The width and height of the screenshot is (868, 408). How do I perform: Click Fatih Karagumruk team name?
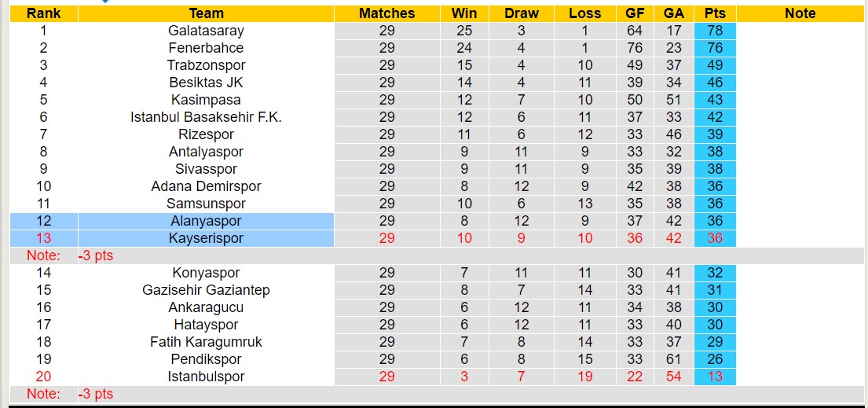206,342
